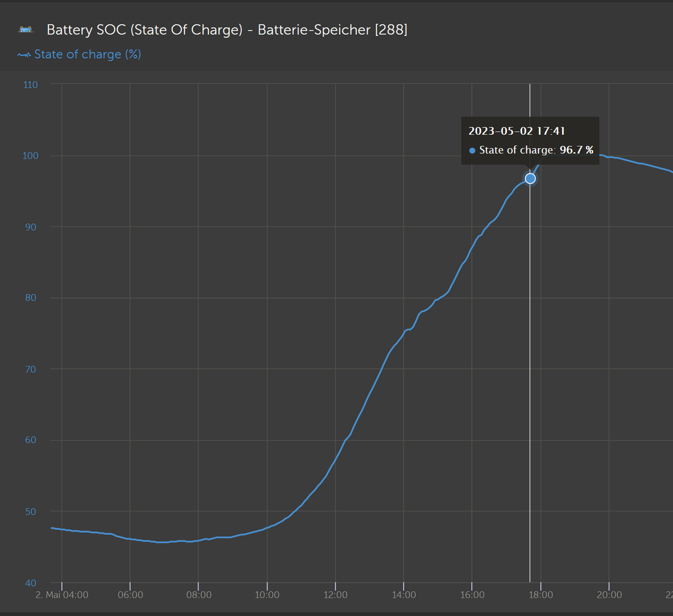Click the tooltip date 2023-05-02 17:41
The image size is (673, 616).
pos(517,131)
